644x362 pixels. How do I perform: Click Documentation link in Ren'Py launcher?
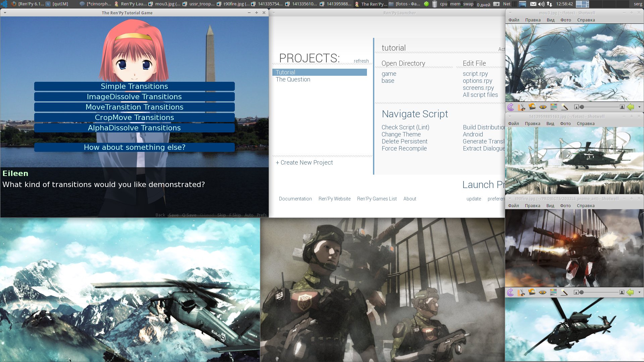click(295, 198)
